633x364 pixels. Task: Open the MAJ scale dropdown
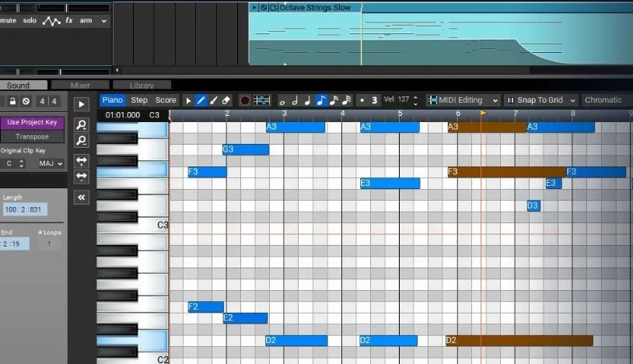[51, 163]
